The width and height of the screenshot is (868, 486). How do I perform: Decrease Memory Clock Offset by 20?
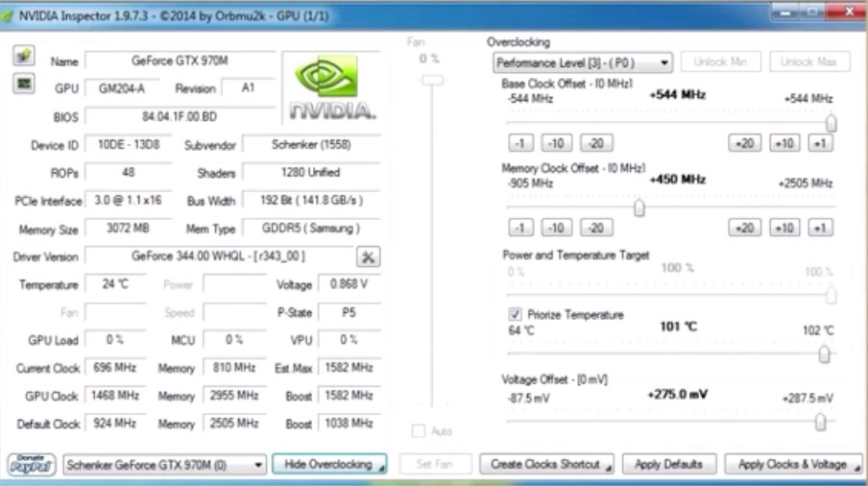click(x=596, y=228)
